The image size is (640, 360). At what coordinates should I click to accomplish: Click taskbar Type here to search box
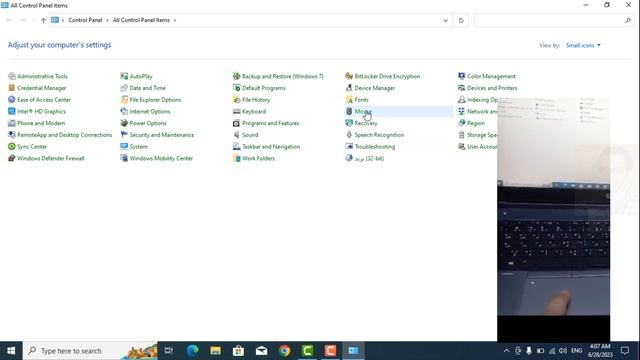pos(90,351)
